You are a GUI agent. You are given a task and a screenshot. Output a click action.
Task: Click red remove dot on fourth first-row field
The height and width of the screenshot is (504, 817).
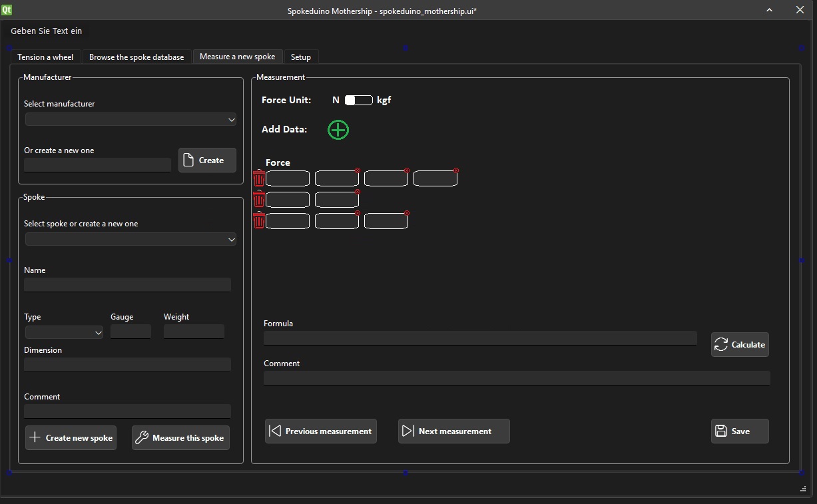coord(456,170)
